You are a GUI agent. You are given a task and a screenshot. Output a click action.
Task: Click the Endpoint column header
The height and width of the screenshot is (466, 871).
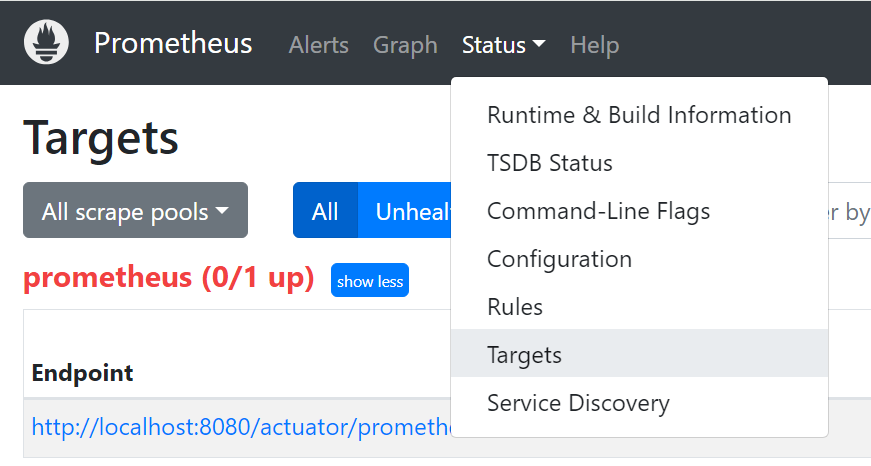click(x=82, y=373)
